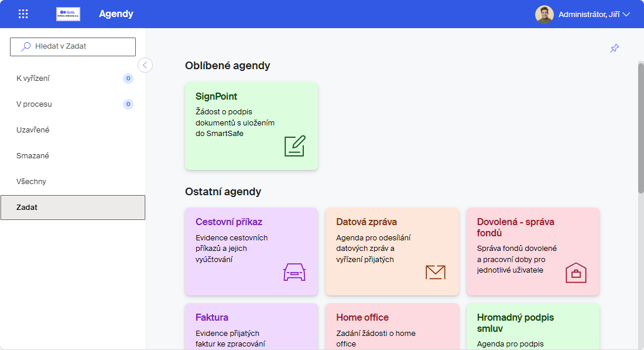644x350 pixels.
Task: Click SignPoint description about SmartSafe
Action: click(235, 123)
